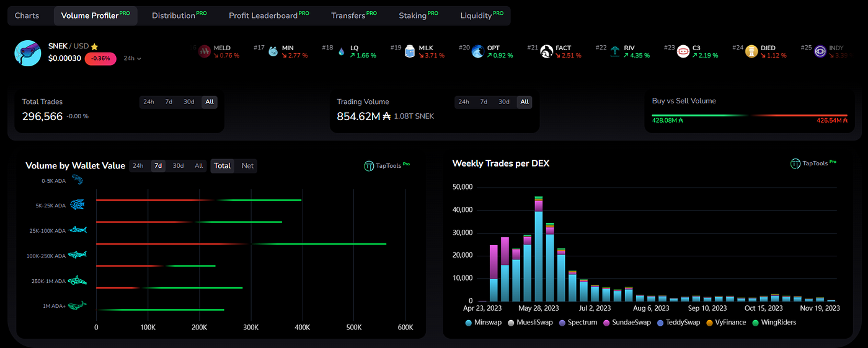Screen dimensions: 868x348
Task: Click the OPT token icon
Action: click(477, 52)
